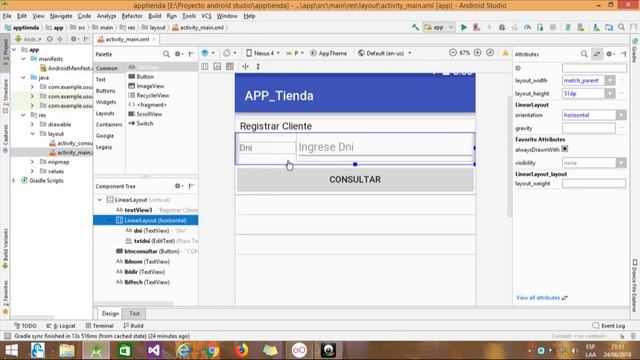640x360 pixels.
Task: Open the VCS menu
Action: [206, 16]
